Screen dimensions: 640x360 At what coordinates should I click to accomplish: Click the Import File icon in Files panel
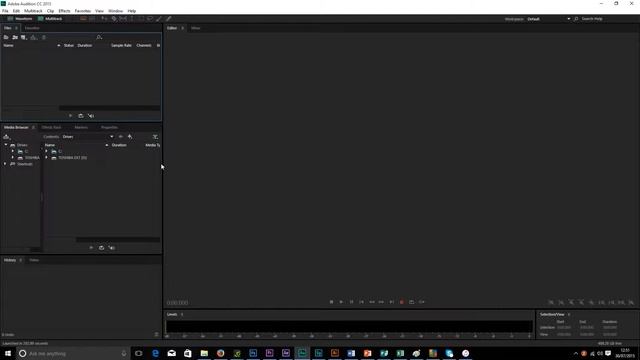(x=15, y=37)
